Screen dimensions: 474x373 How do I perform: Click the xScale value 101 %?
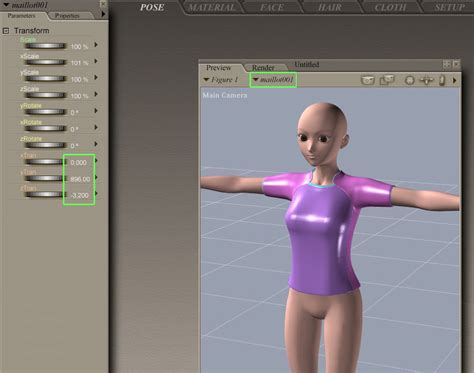[79, 63]
